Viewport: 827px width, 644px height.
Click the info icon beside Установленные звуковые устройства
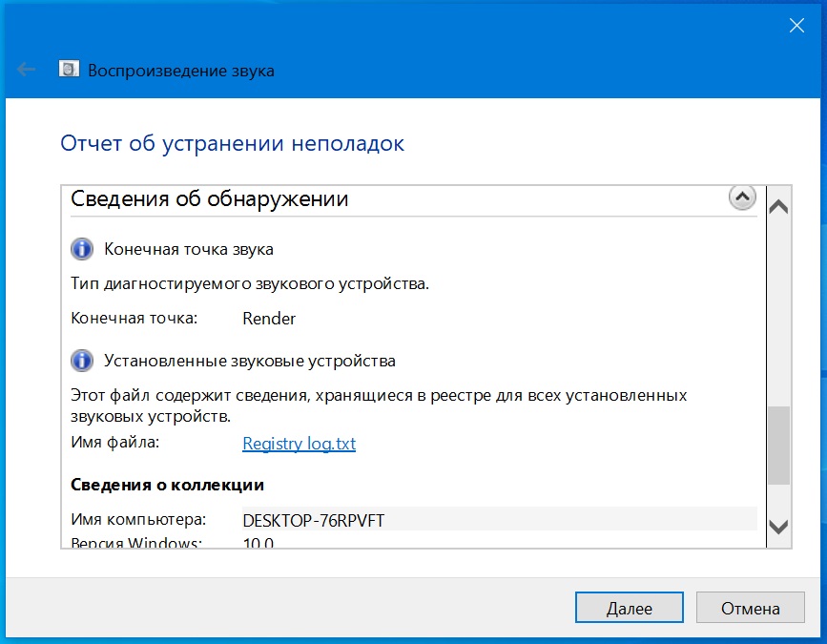click(x=83, y=362)
